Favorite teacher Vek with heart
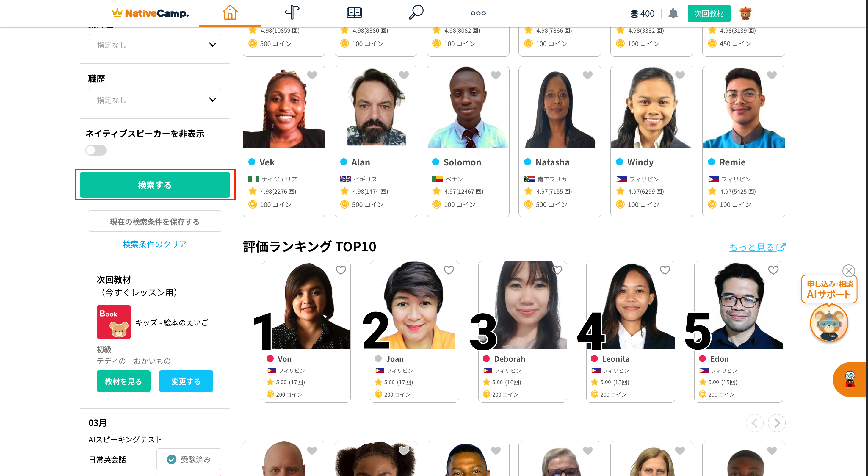 [312, 75]
